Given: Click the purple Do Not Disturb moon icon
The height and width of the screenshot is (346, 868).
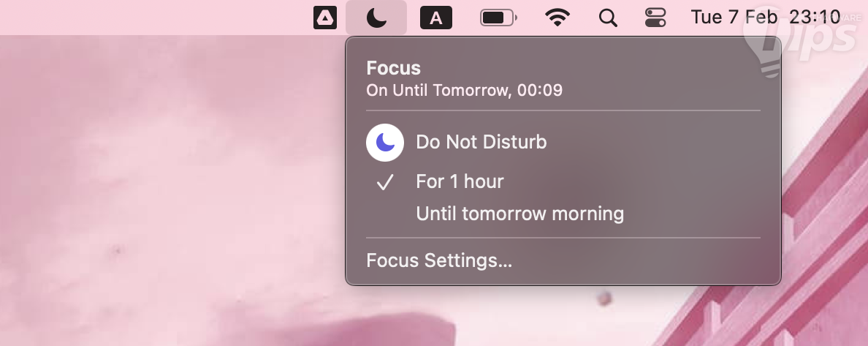Looking at the screenshot, I should point(385,142).
